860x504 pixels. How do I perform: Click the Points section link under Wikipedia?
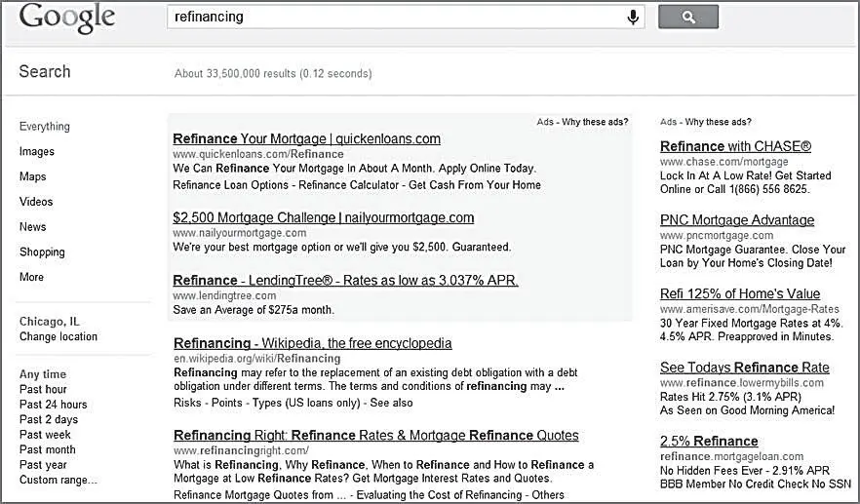click(x=226, y=403)
